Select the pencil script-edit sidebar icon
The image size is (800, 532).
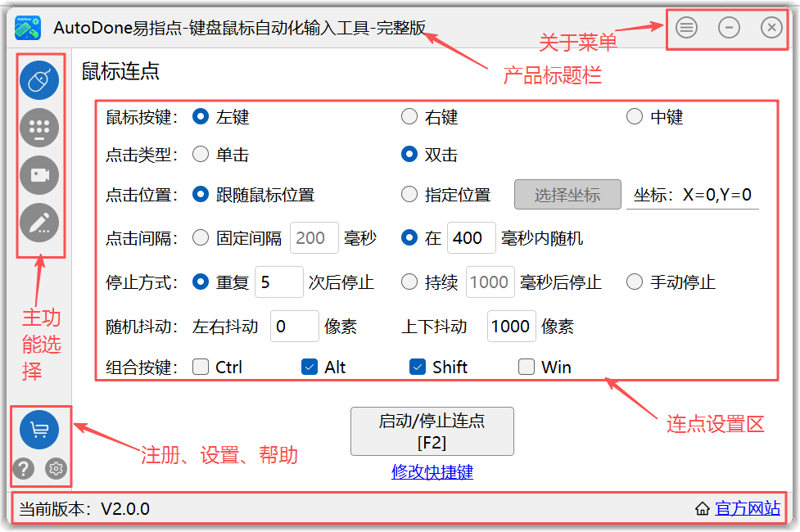[x=39, y=223]
